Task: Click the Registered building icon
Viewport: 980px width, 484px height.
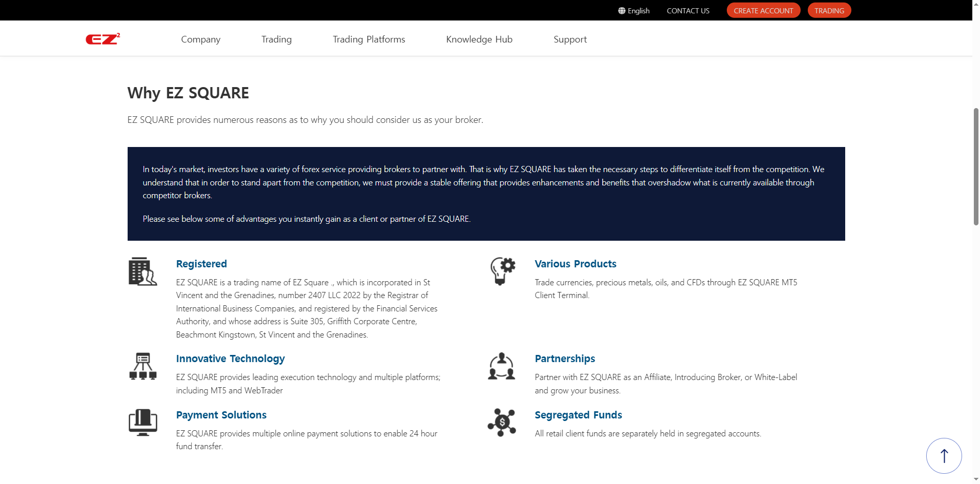Action: [x=142, y=271]
